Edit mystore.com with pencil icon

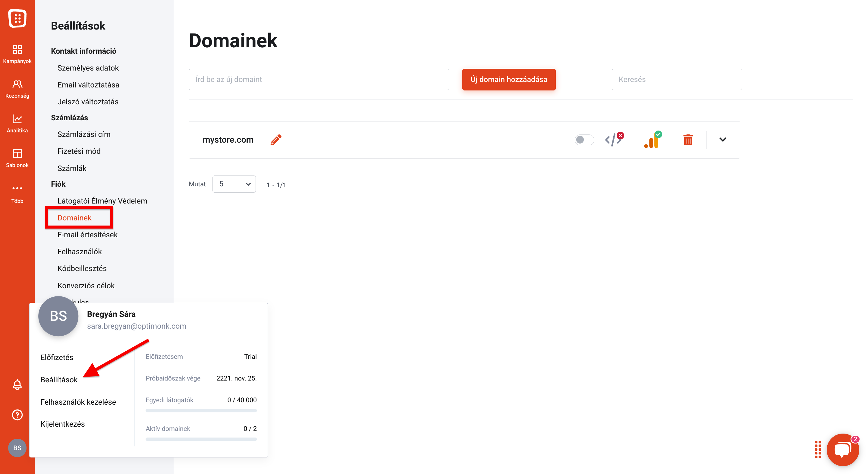(276, 140)
